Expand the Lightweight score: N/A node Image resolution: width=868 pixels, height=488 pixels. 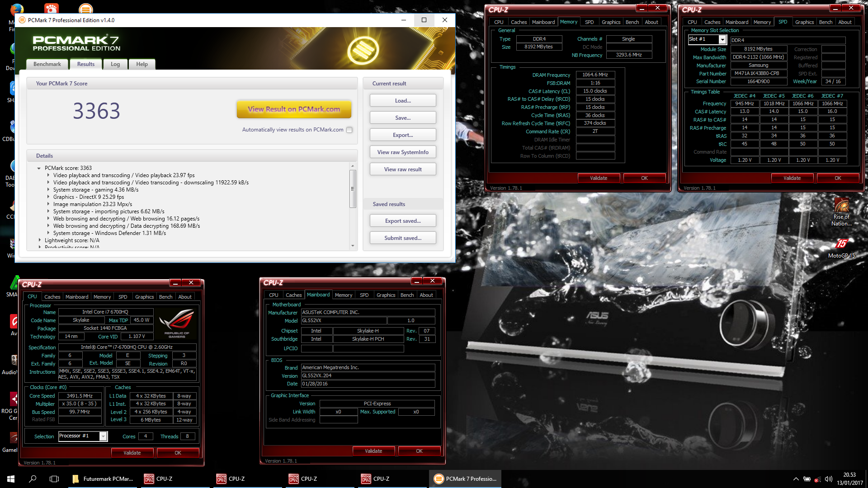tap(39, 240)
